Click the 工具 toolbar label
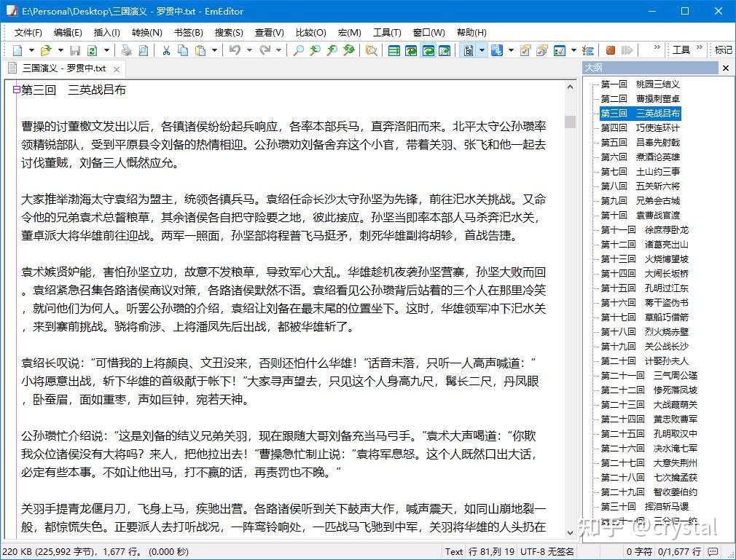 [681, 50]
